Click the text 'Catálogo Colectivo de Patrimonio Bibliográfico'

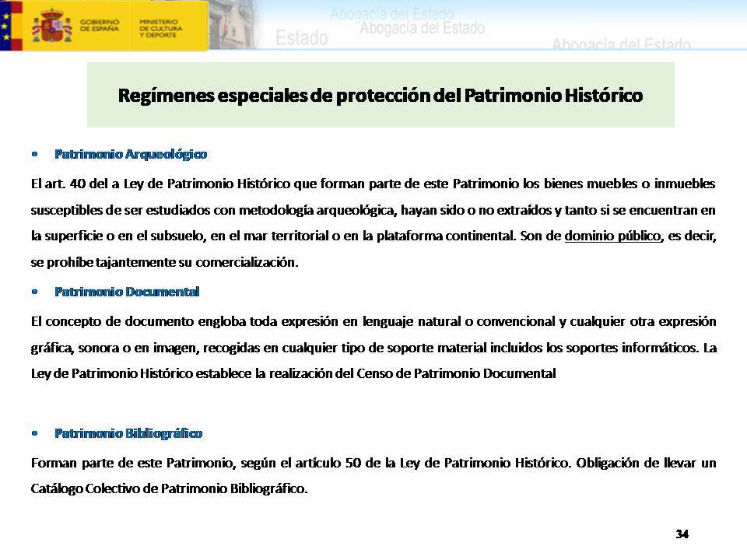(x=169, y=488)
